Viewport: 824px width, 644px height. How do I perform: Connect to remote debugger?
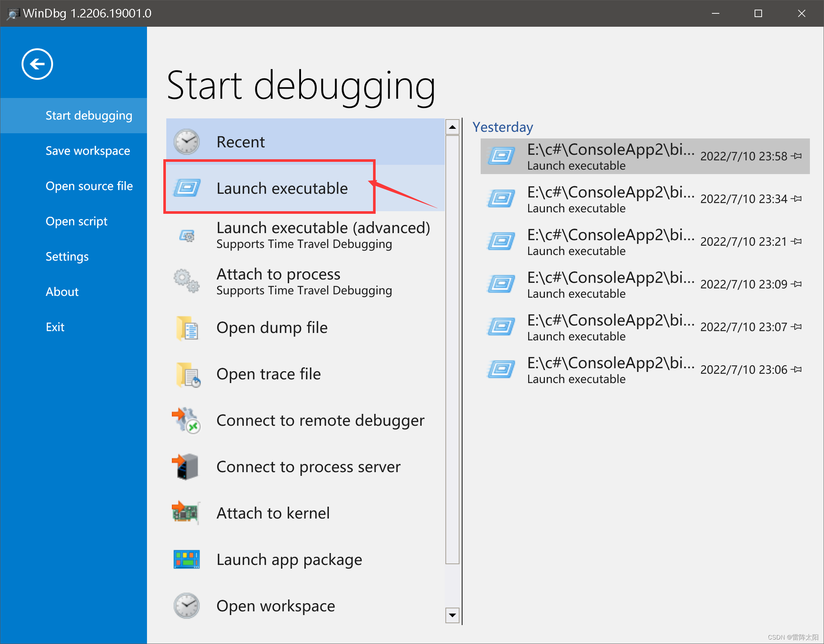(x=320, y=420)
